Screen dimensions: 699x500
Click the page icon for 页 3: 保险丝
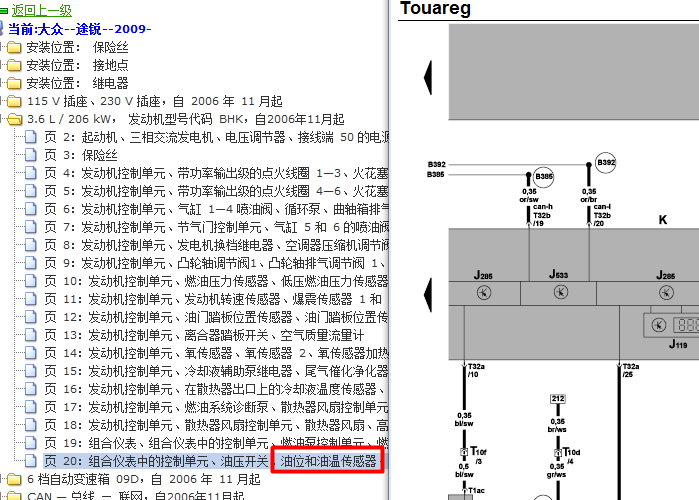31,155
